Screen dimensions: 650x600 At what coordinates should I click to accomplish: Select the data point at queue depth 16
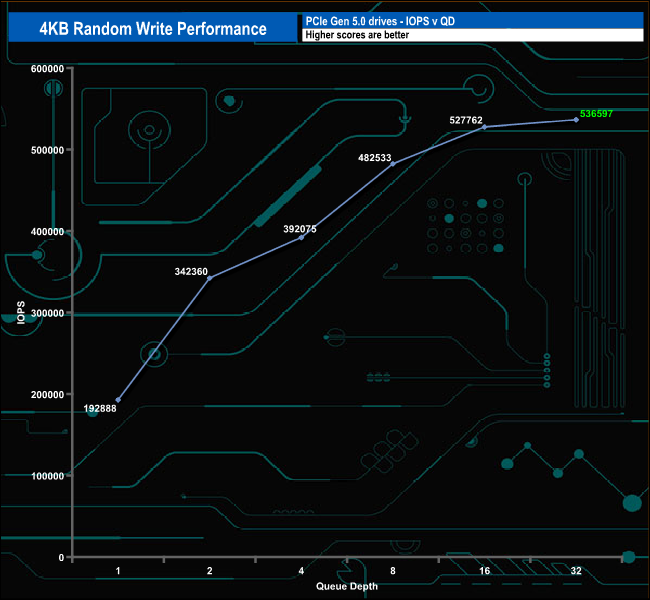point(485,127)
